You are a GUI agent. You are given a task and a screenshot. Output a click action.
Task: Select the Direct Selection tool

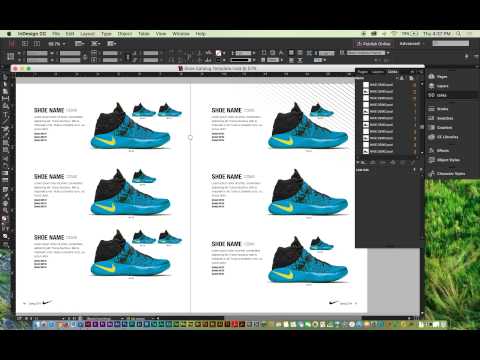[5, 84]
